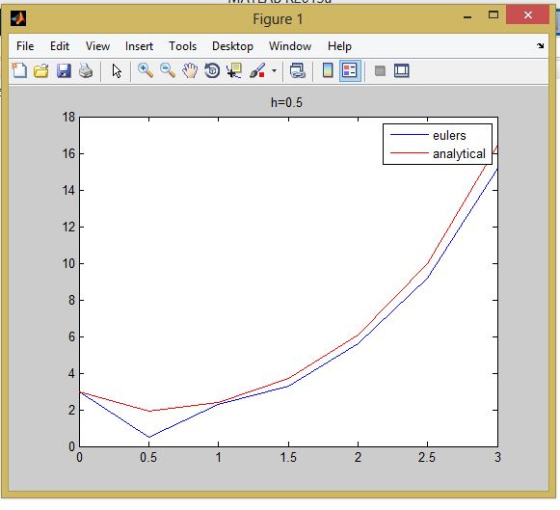Minimize the Figure 1 window
The image size is (560, 510).
pyautogui.click(x=467, y=17)
